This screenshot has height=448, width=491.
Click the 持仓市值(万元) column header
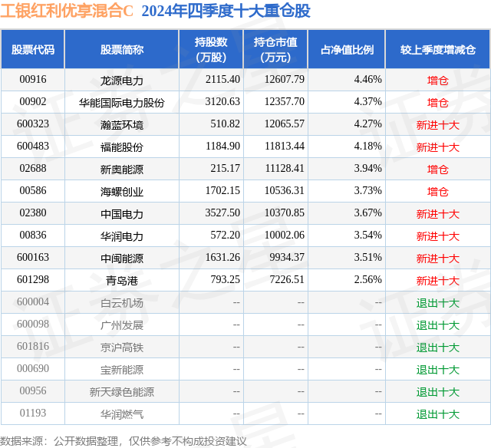point(275,49)
